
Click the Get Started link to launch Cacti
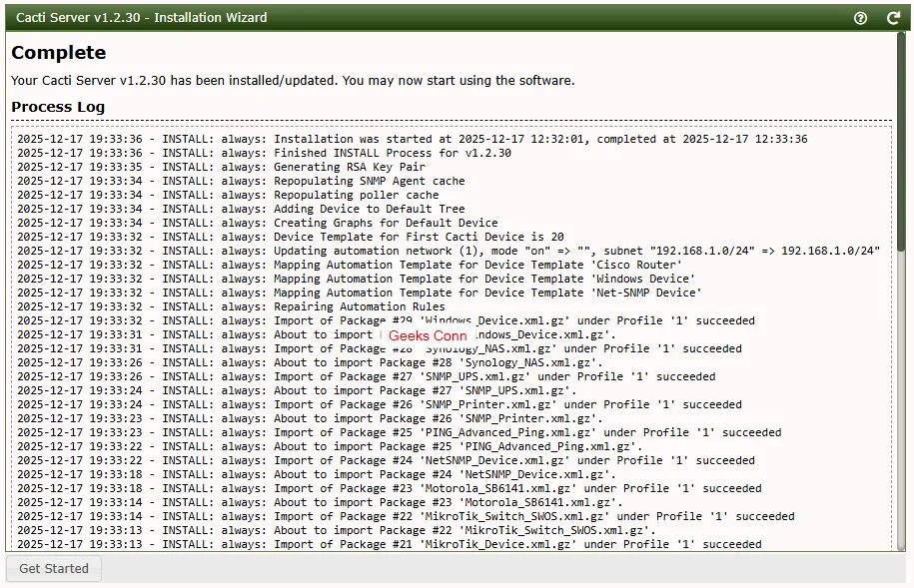53,568
